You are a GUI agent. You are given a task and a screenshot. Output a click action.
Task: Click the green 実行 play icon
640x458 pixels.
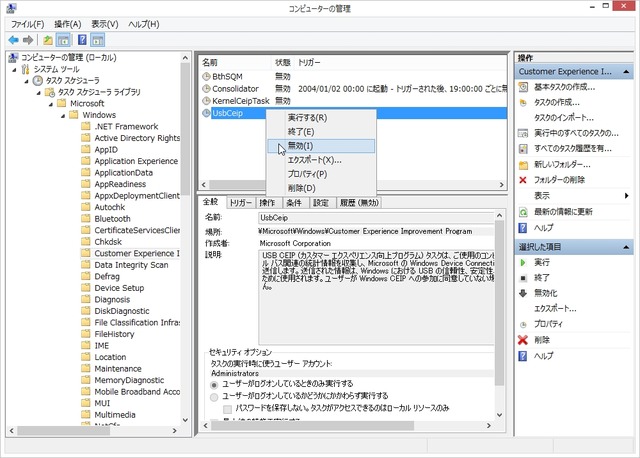point(523,262)
